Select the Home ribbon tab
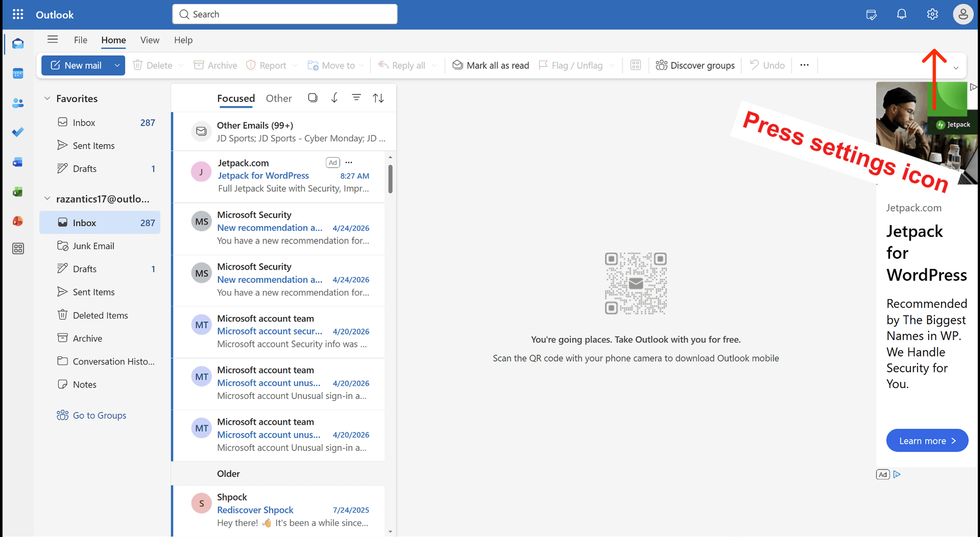Image resolution: width=980 pixels, height=537 pixels. 113,40
